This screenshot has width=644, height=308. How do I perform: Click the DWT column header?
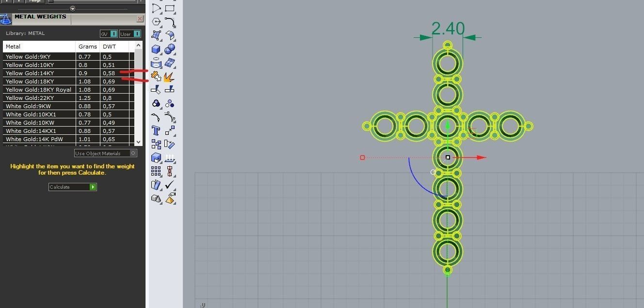pyautogui.click(x=114, y=47)
